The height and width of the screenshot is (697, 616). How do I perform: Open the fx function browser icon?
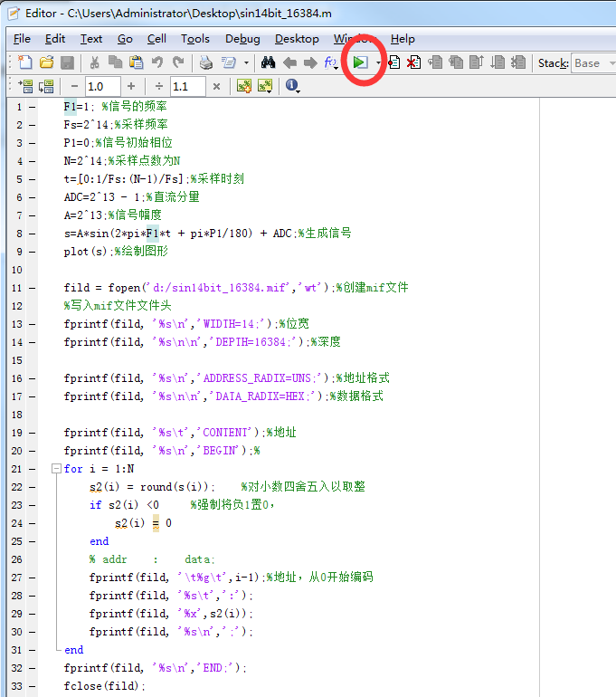click(331, 62)
